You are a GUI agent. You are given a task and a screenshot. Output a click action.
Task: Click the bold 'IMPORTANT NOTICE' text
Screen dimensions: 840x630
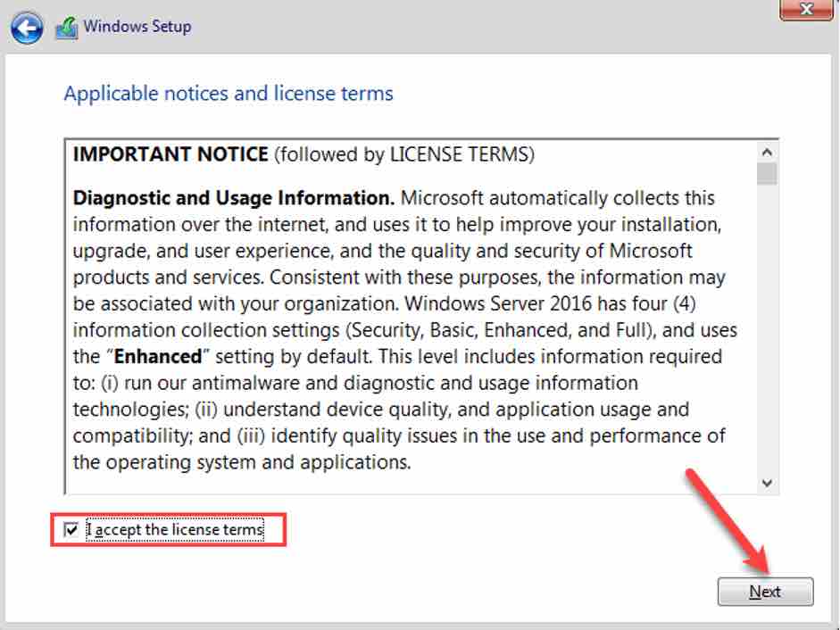click(x=170, y=154)
